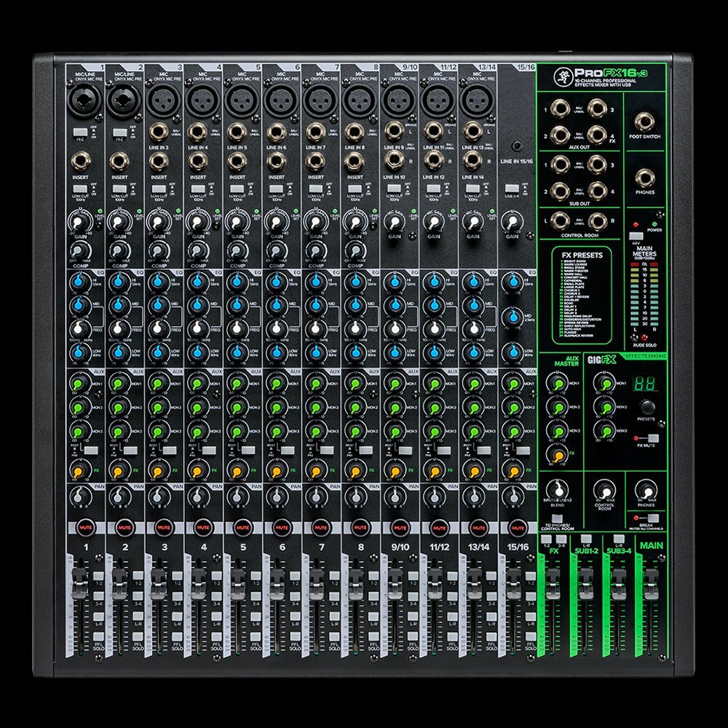
Task: Toggle channel 1 Pre/Post aux switch
Action: 90,451
